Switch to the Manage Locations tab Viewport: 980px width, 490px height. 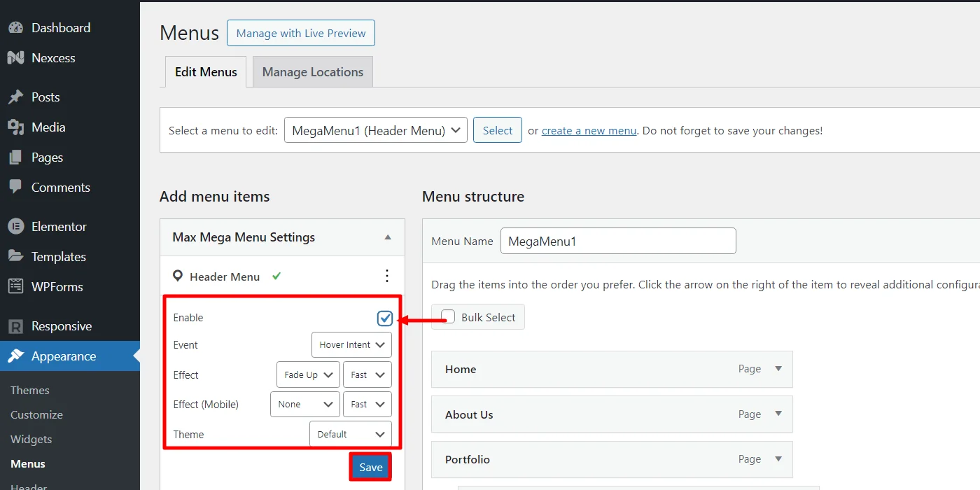click(x=313, y=72)
